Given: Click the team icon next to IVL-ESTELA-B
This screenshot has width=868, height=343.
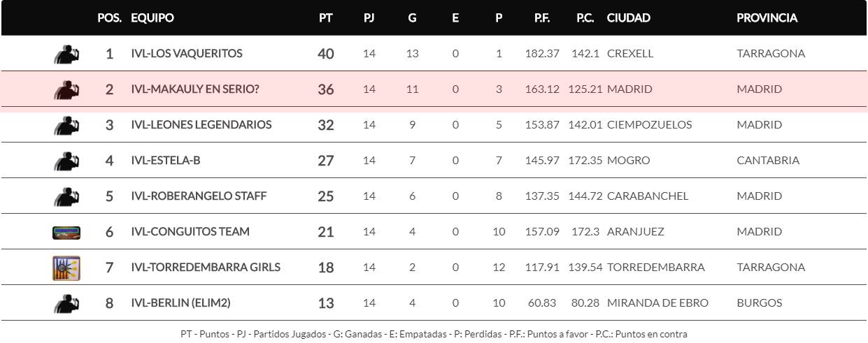Looking at the screenshot, I should pos(66,161).
